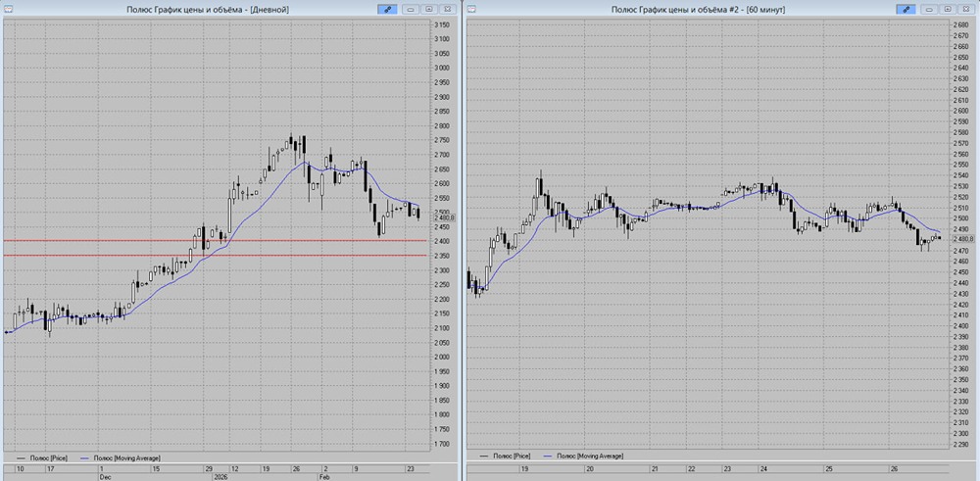980x481 pixels.
Task: Click the link/anchor icon in the 60 минут chart title bar
Action: pyautogui.click(x=905, y=9)
